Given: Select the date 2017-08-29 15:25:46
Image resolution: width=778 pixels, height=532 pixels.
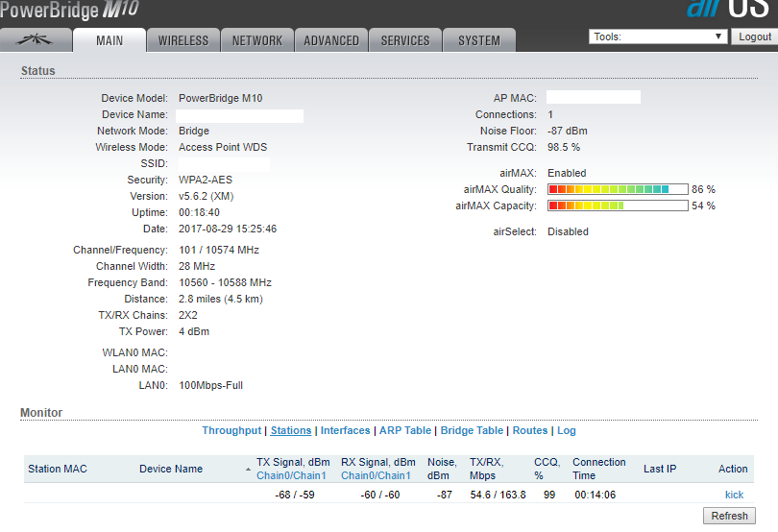Looking at the screenshot, I should click(228, 229).
